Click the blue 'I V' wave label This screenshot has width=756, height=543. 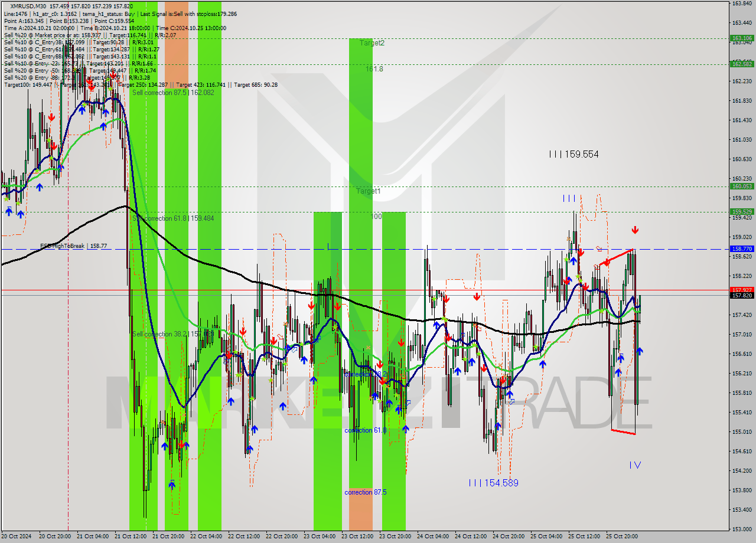coord(635,465)
